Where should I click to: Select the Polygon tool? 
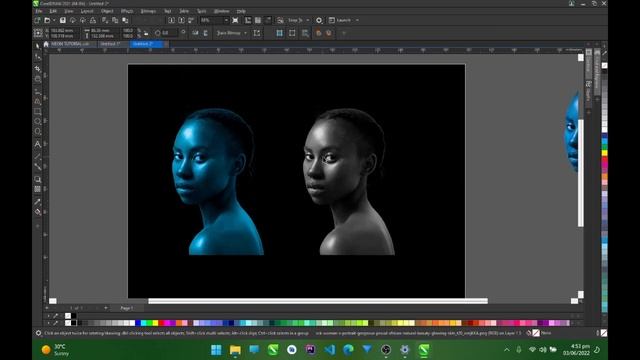click(x=38, y=132)
